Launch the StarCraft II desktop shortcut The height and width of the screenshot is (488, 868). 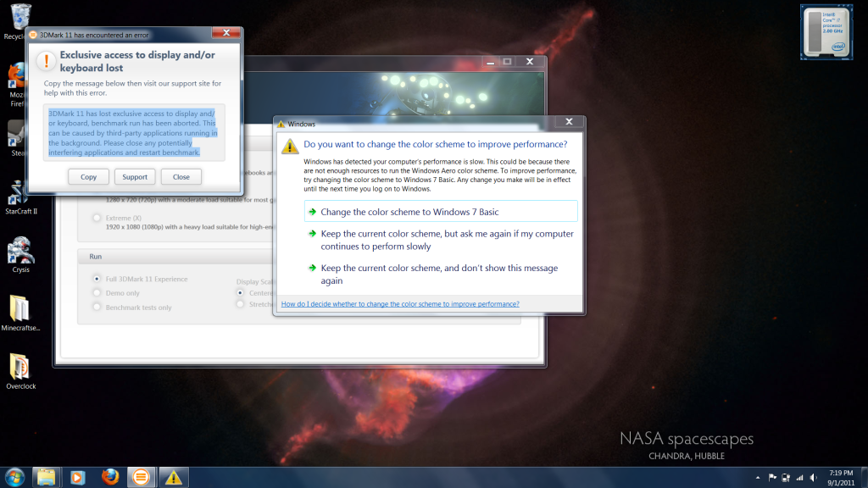(20, 197)
